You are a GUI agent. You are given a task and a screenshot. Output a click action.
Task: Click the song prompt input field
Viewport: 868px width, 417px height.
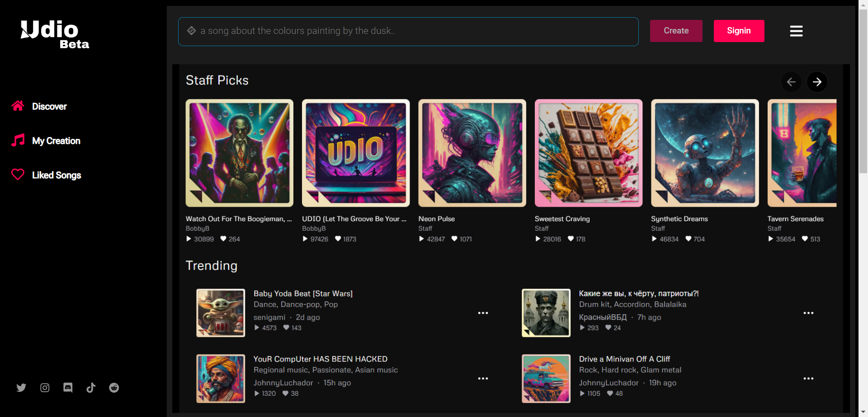[x=408, y=31]
